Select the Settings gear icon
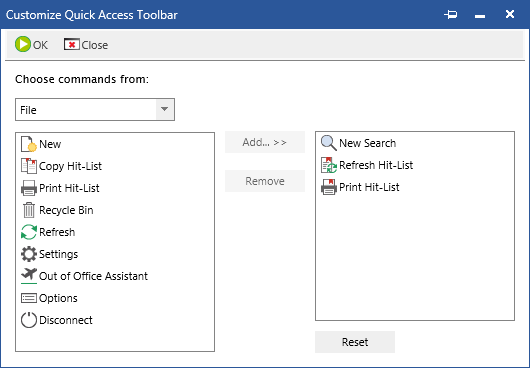 29,254
